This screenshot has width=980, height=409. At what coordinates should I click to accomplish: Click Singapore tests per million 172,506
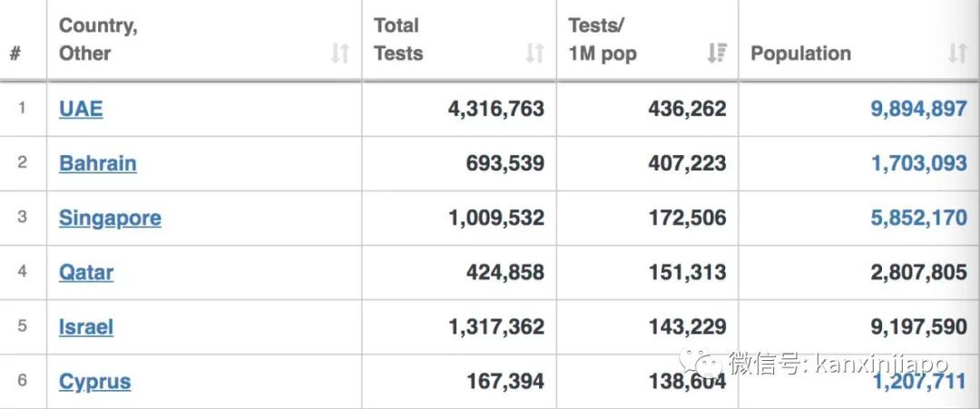point(687,218)
